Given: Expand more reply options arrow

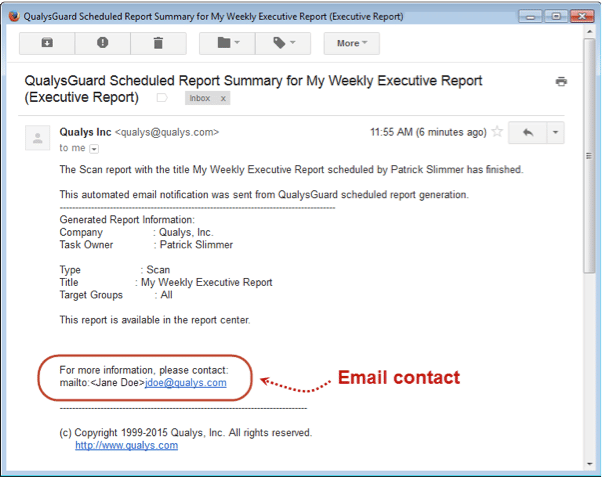Looking at the screenshot, I should [555, 132].
